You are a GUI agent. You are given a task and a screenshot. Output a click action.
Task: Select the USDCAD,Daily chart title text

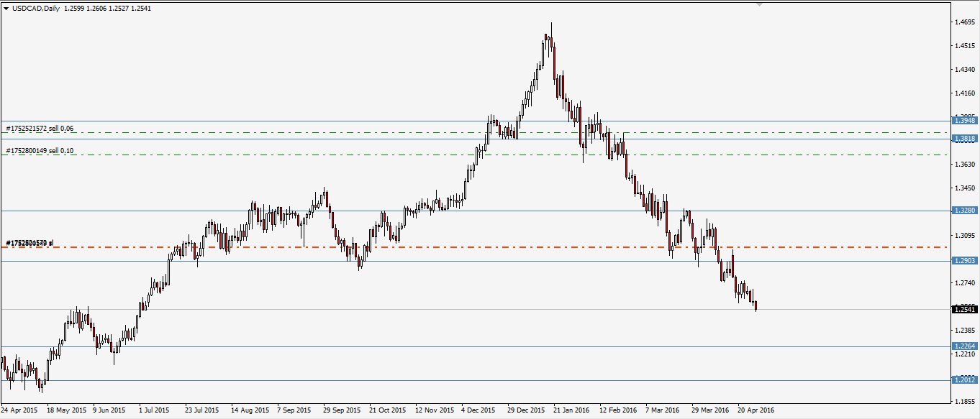point(36,8)
